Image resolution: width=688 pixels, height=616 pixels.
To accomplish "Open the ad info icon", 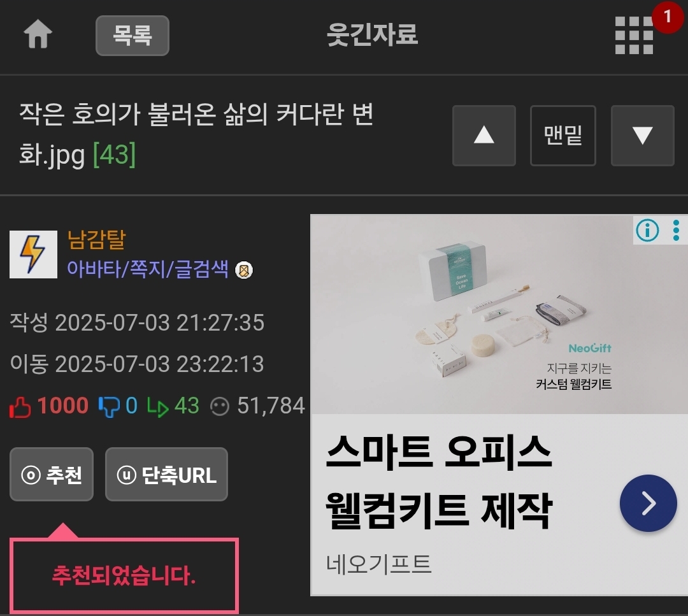I will 647,231.
